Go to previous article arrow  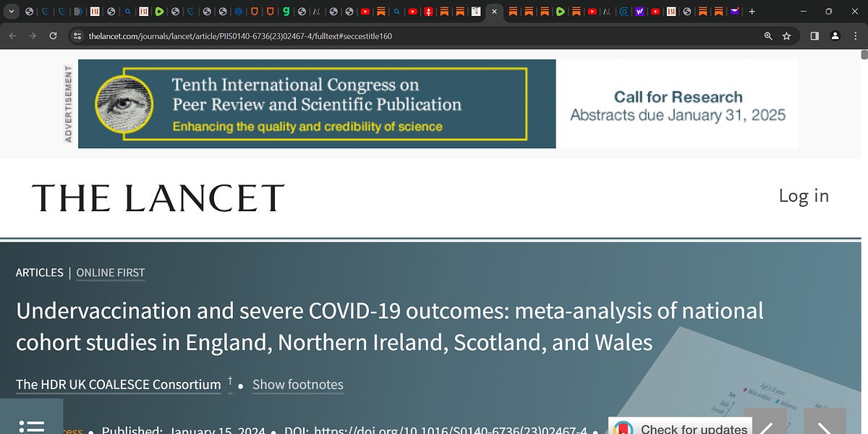pos(765,422)
